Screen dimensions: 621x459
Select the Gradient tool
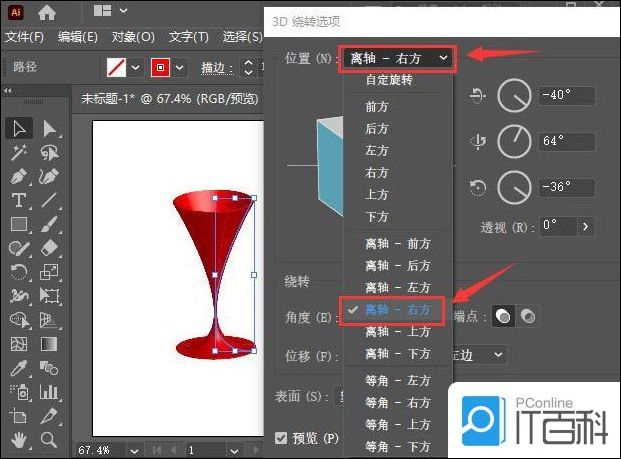coord(50,344)
